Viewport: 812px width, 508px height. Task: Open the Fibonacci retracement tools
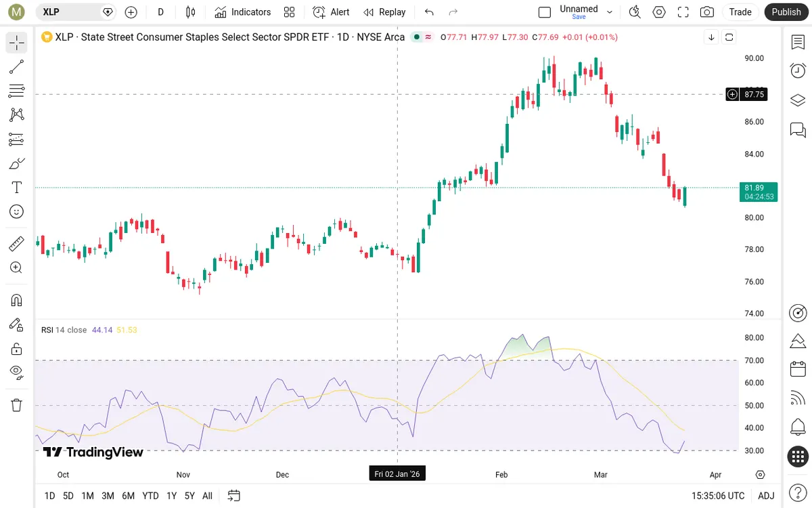[x=17, y=91]
